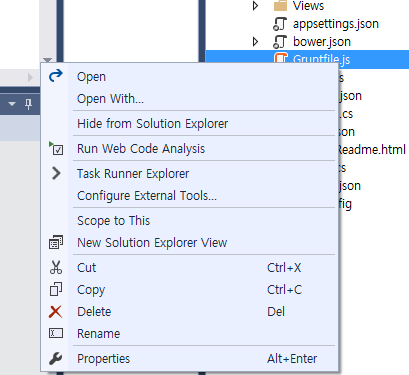The width and height of the screenshot is (409, 375).
Task: Click the Readme.html file in the tree
Action: click(372, 149)
